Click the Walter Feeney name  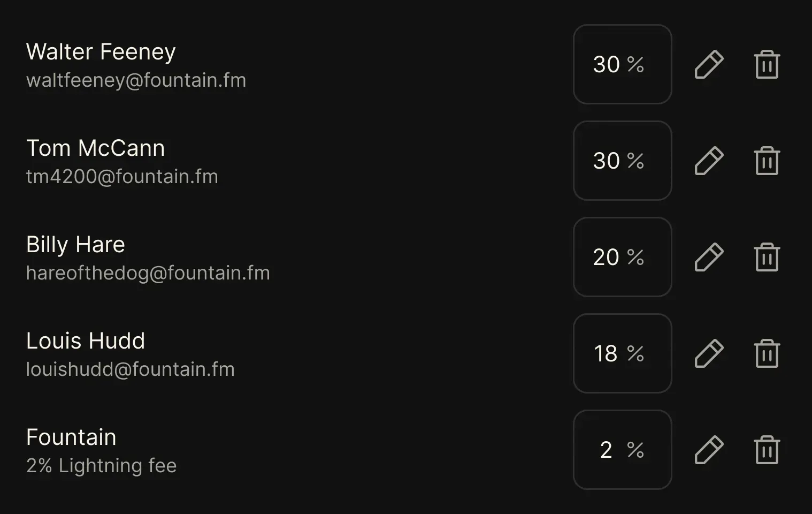pos(101,52)
